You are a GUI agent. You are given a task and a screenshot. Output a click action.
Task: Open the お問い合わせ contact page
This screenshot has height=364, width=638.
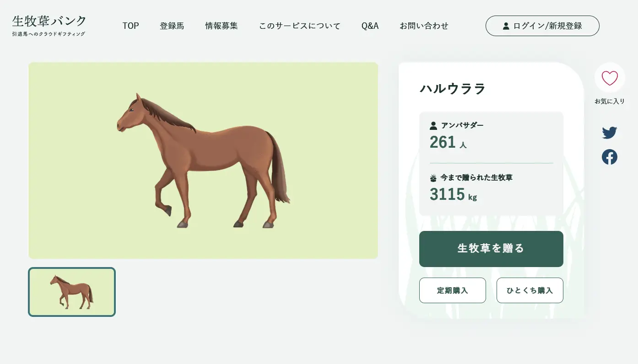coord(424,26)
